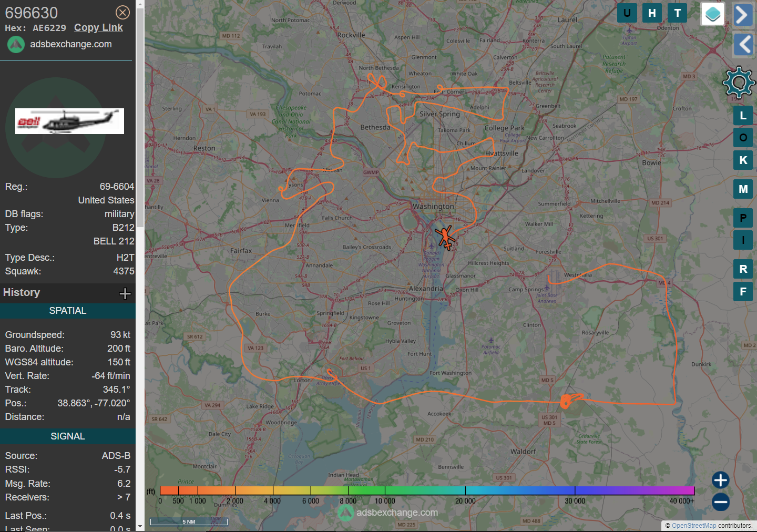The image size is (757, 532).
Task: Click the History heading
Action: [x=22, y=292]
